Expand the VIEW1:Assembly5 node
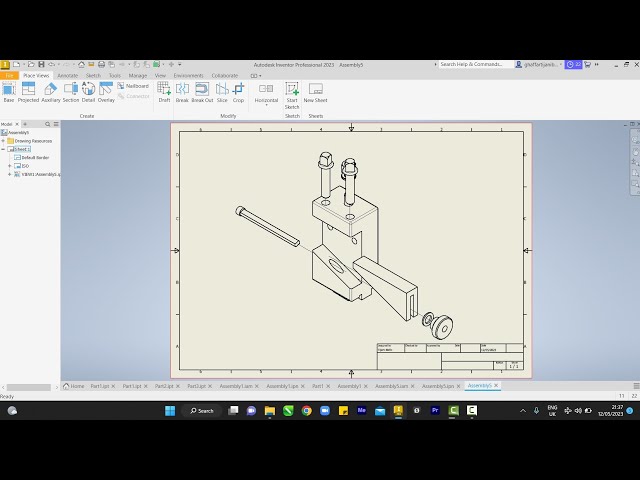 (x=9, y=174)
